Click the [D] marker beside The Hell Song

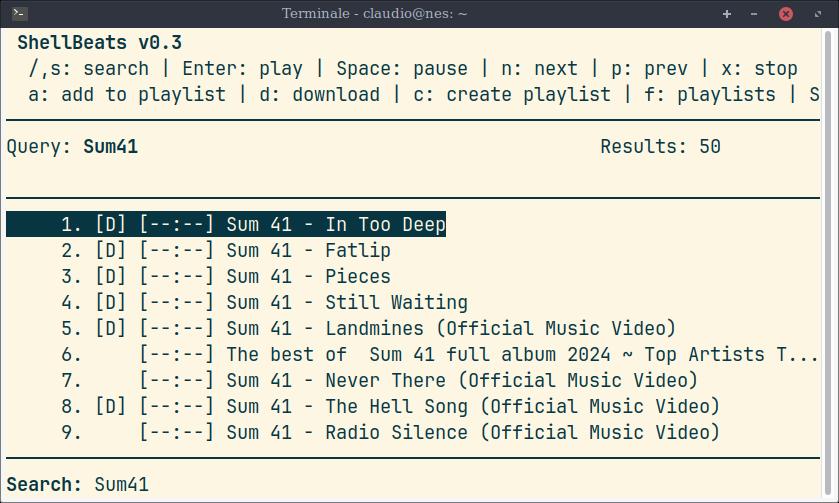111,407
